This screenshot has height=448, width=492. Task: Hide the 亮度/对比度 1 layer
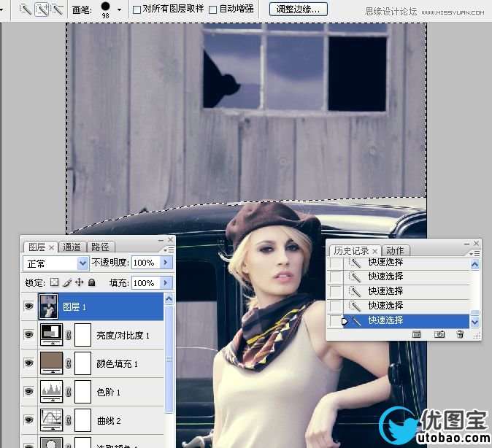(x=29, y=334)
